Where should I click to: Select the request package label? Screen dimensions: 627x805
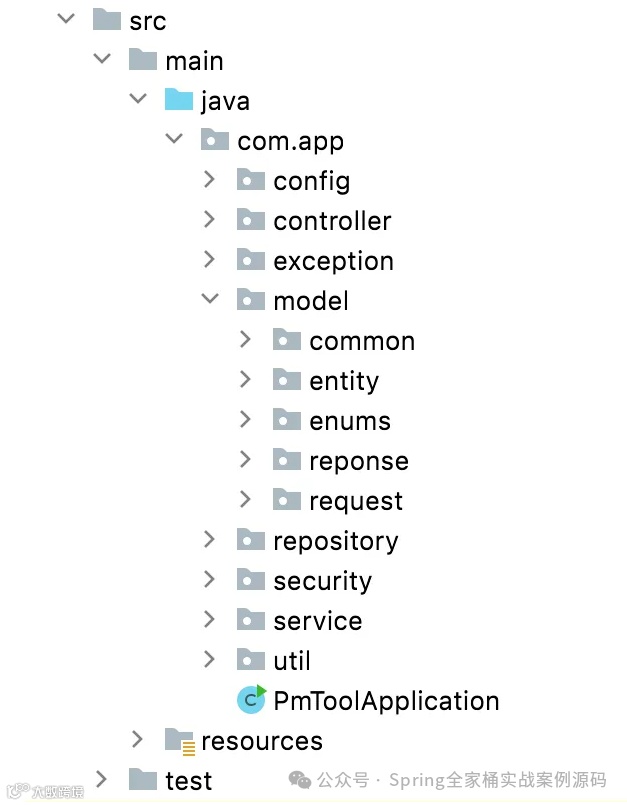356,501
